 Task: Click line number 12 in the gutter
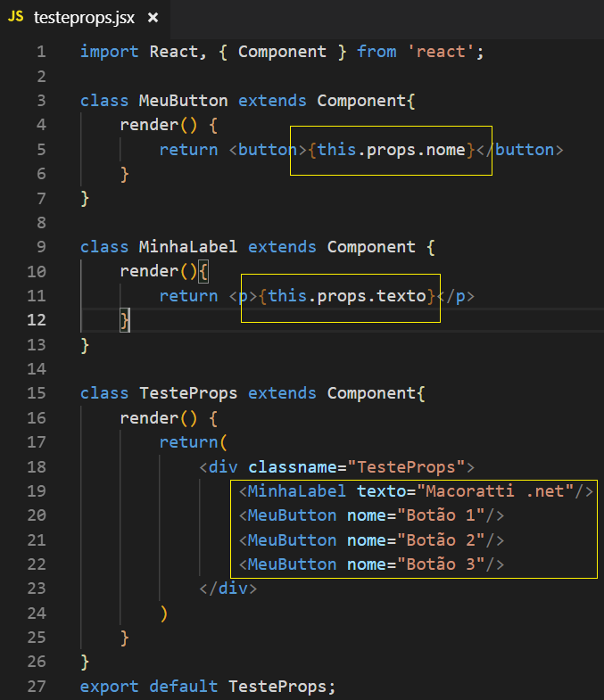tap(37, 320)
